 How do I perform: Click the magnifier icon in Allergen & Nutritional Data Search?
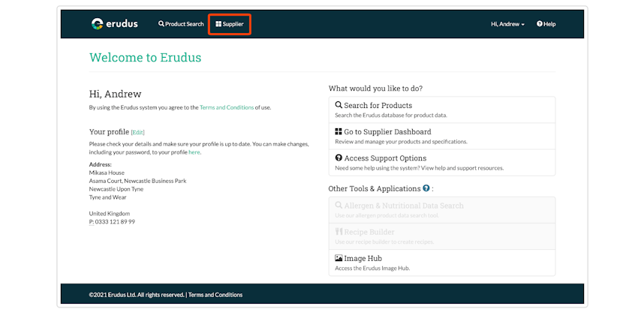click(x=339, y=205)
